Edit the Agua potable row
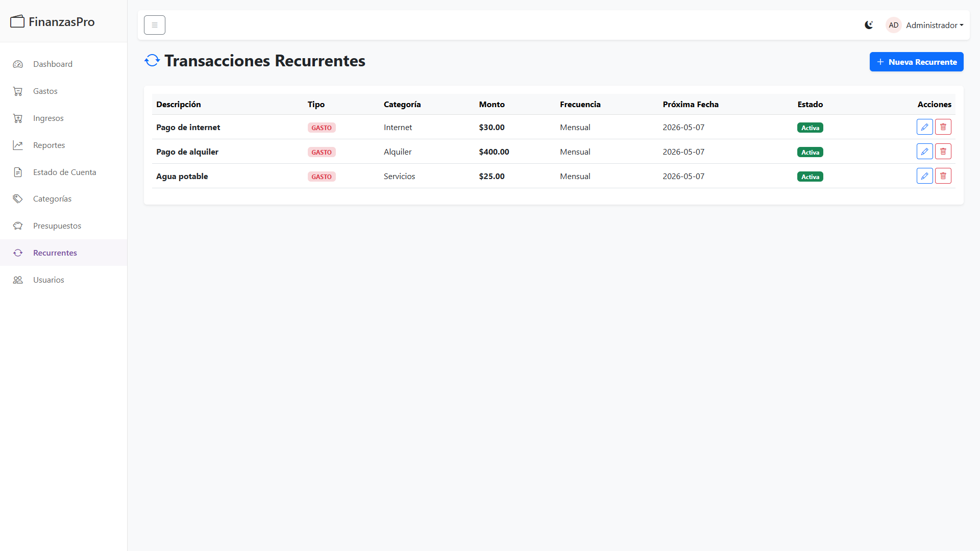The image size is (980, 551). pos(924,176)
